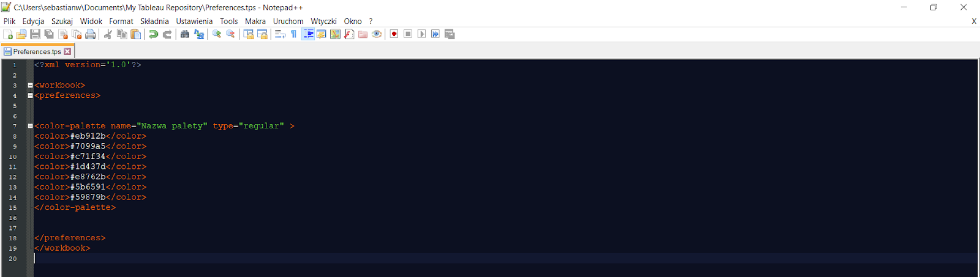This screenshot has height=277, width=980.
Task: Click the Print toolbar icon
Action: point(91,34)
